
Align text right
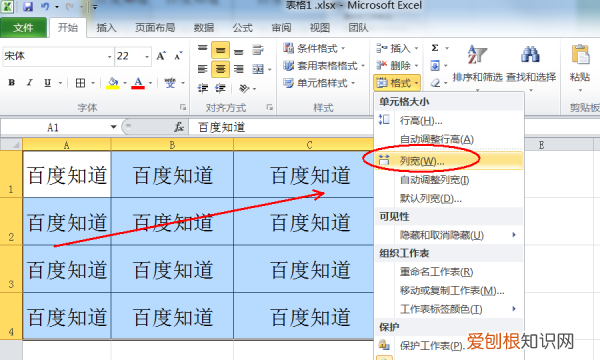pyautogui.click(x=239, y=69)
